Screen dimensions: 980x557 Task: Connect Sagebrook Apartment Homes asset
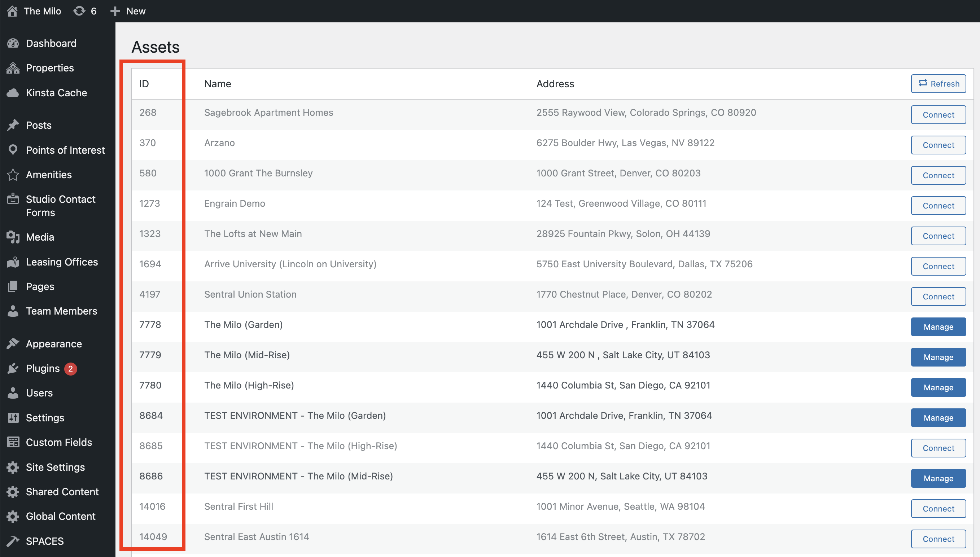[938, 115]
